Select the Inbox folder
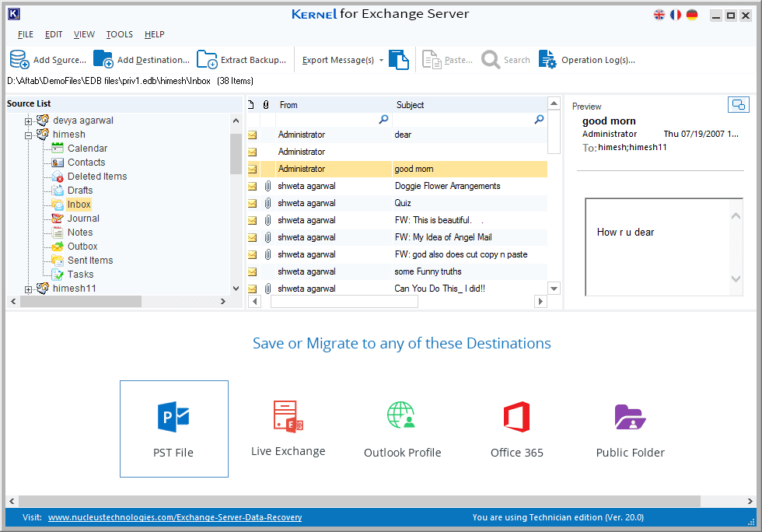The height and width of the screenshot is (532, 762). coord(79,205)
